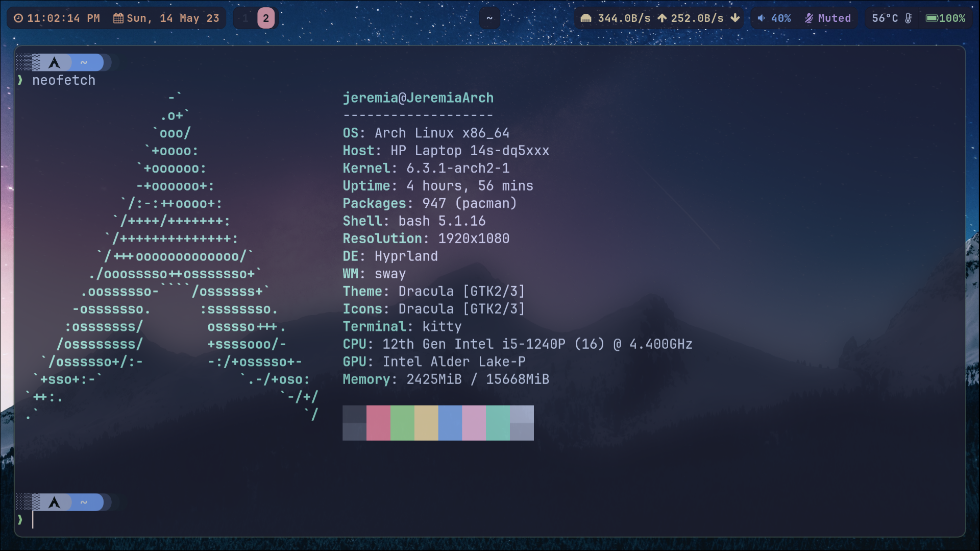Click the Packages: 947 (pacman) line
980x551 pixels.
[430, 203]
